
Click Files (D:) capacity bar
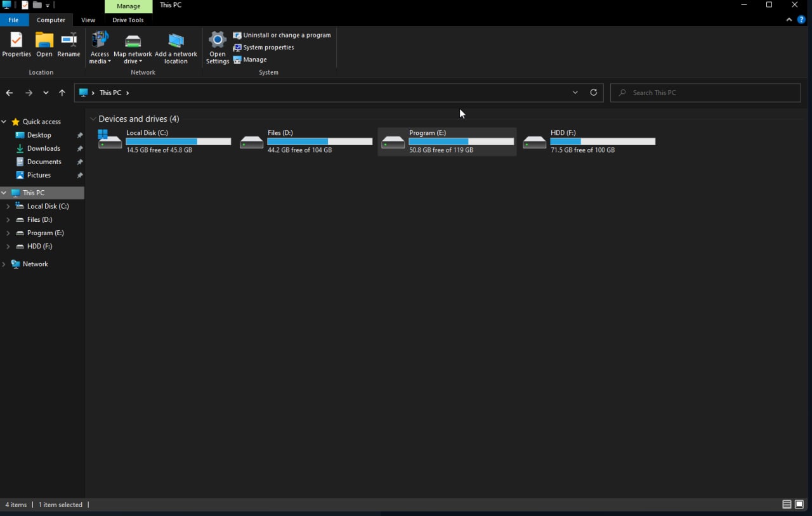pyautogui.click(x=320, y=141)
